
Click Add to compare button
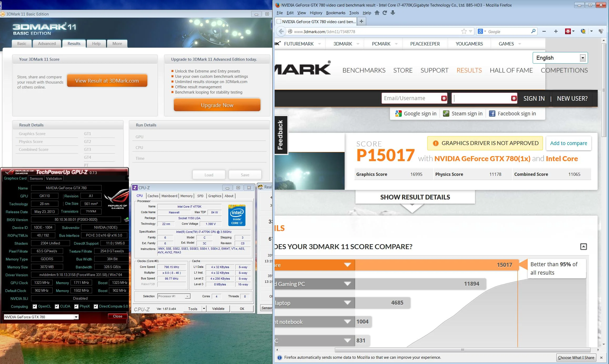568,143
